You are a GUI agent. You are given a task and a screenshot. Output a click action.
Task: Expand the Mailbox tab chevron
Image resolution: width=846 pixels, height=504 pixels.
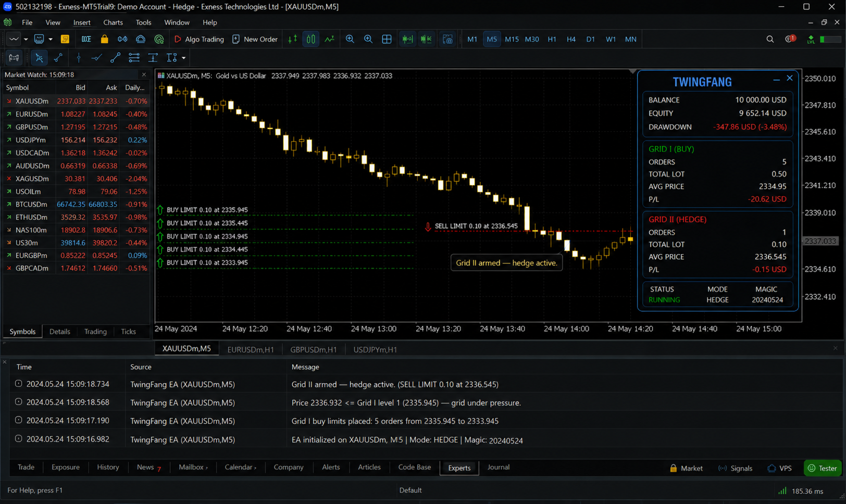tap(207, 468)
